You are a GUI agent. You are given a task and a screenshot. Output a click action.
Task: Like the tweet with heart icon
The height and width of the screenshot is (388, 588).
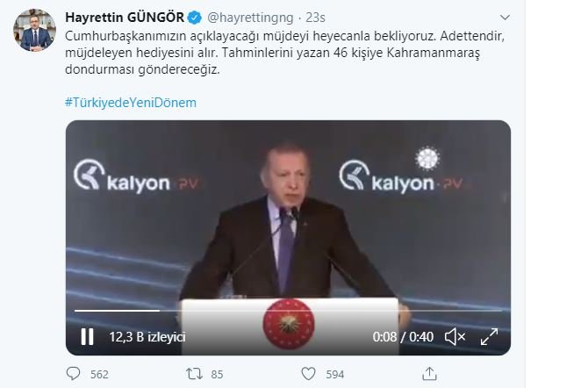click(308, 374)
